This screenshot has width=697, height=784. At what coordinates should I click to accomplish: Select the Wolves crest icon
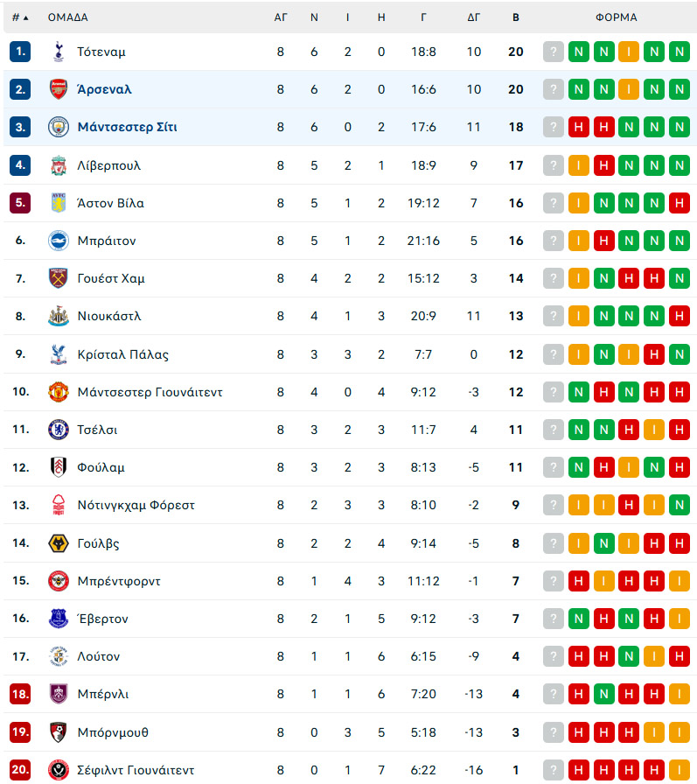(59, 543)
